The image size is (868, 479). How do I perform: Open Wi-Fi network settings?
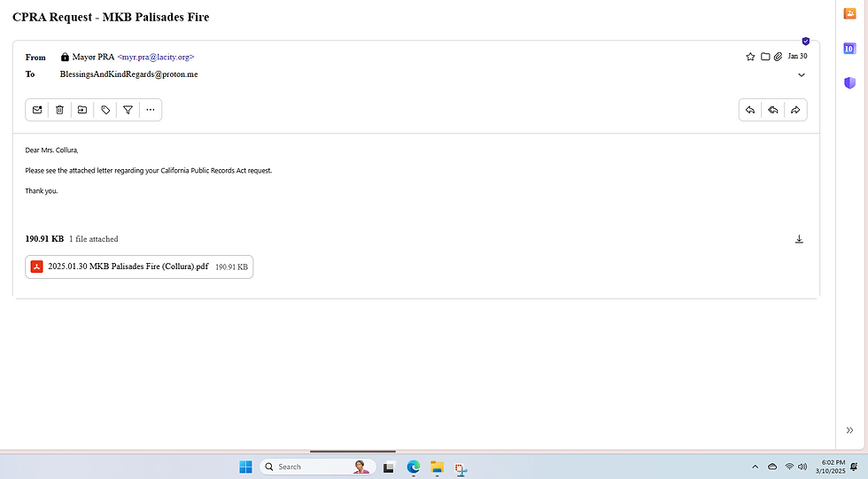tap(789, 467)
